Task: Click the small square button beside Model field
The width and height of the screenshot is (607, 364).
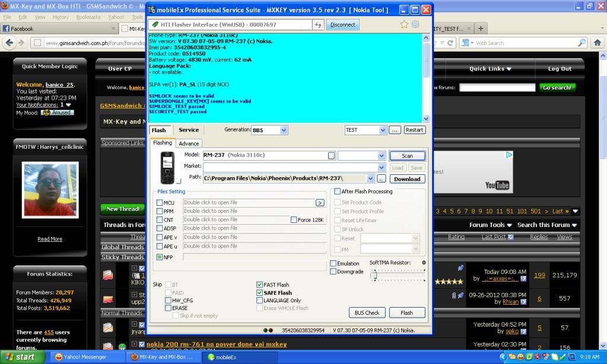Action: pos(331,155)
